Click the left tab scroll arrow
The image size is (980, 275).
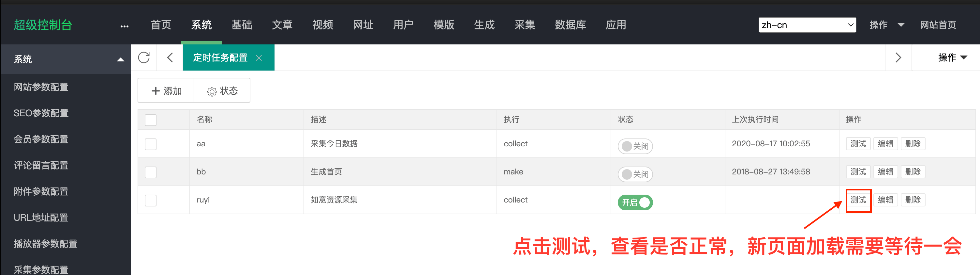(x=170, y=57)
